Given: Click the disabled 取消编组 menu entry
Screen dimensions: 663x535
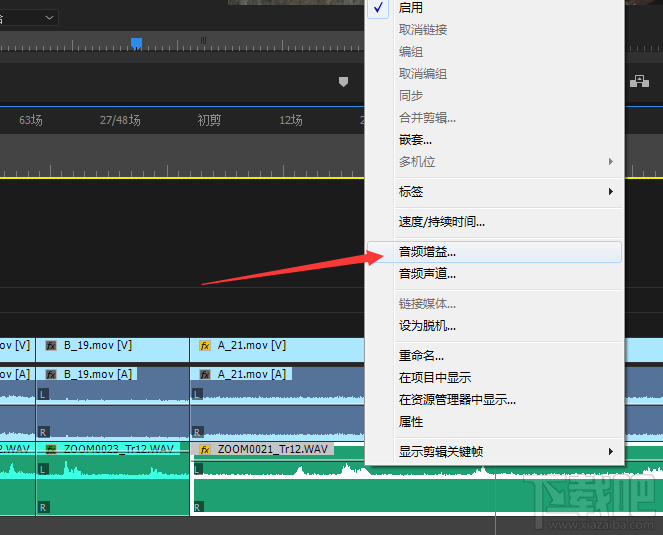Looking at the screenshot, I should point(495,74).
